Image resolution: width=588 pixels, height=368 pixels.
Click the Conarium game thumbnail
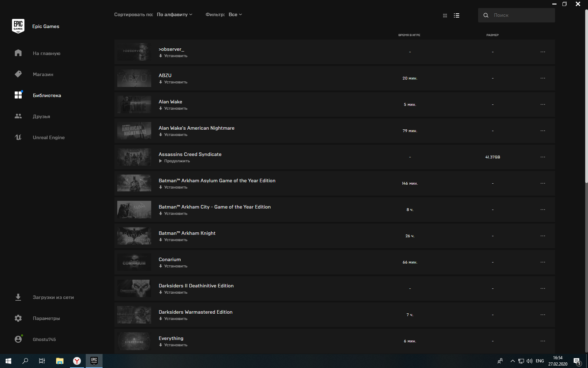click(x=134, y=262)
